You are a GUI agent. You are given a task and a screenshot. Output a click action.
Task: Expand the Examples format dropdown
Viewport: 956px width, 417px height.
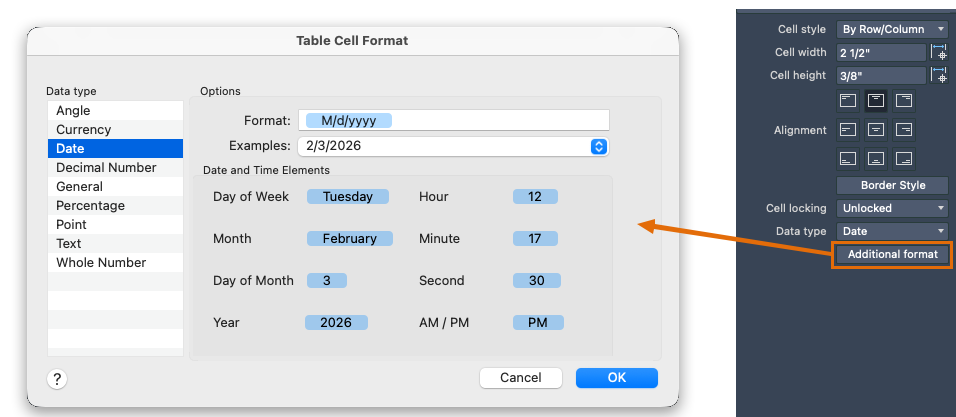598,146
